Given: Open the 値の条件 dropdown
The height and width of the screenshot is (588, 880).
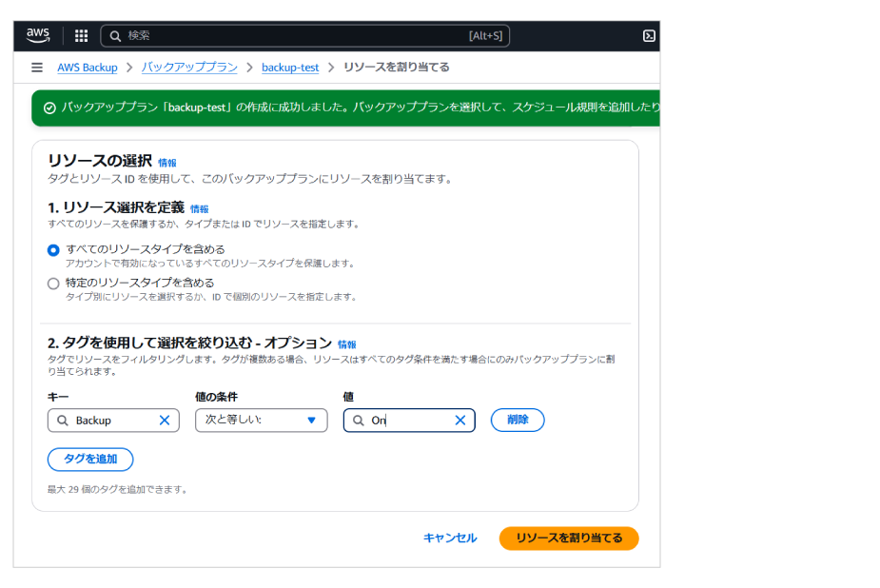Looking at the screenshot, I should coord(261,420).
